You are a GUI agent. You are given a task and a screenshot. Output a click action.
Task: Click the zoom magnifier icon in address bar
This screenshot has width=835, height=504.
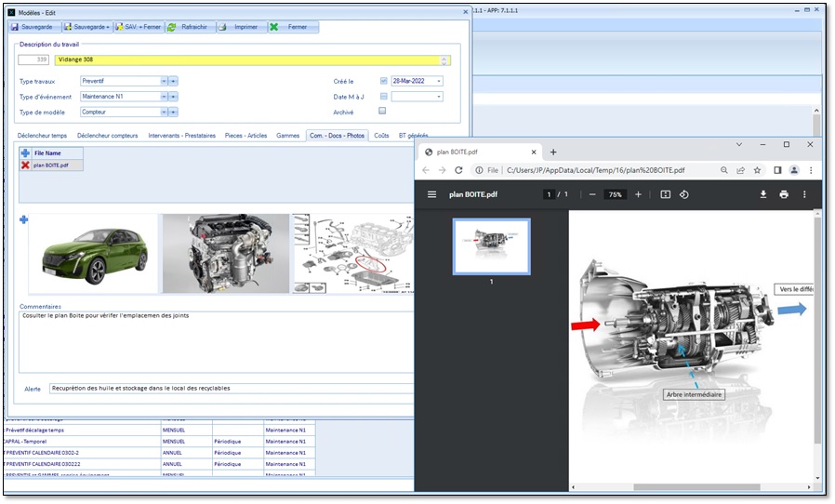coord(723,170)
